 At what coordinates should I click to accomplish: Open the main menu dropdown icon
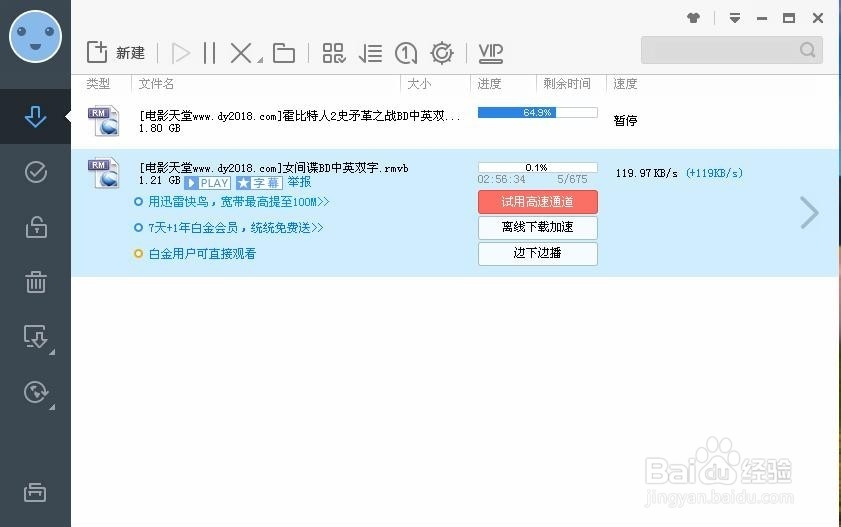pyautogui.click(x=735, y=18)
